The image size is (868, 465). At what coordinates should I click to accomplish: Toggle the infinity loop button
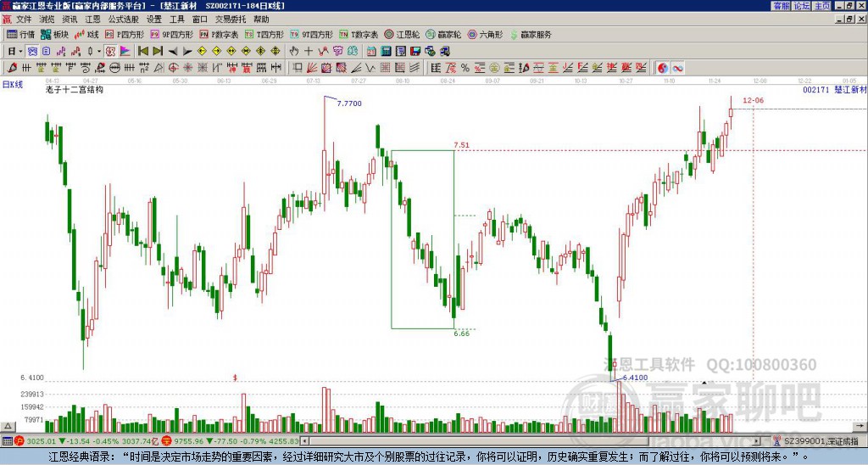[677, 68]
